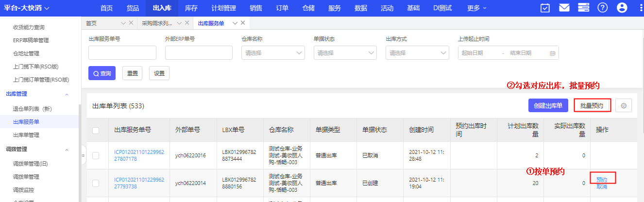Close the 首页 tab

pyautogui.click(x=131, y=23)
